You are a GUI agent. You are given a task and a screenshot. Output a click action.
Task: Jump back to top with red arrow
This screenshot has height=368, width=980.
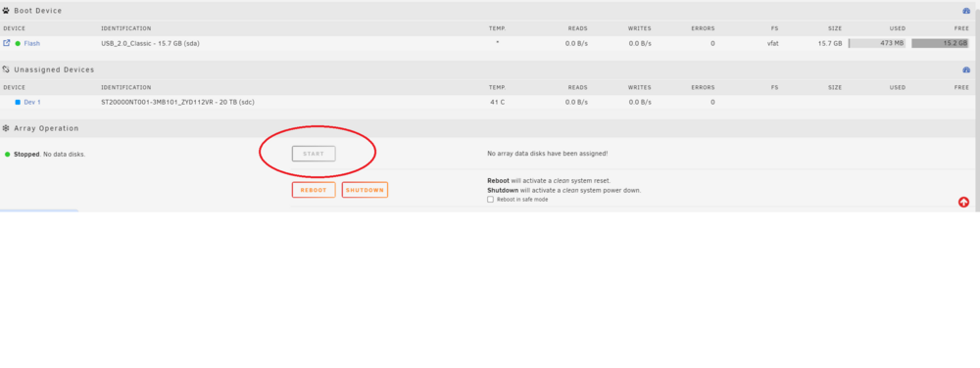click(x=963, y=202)
